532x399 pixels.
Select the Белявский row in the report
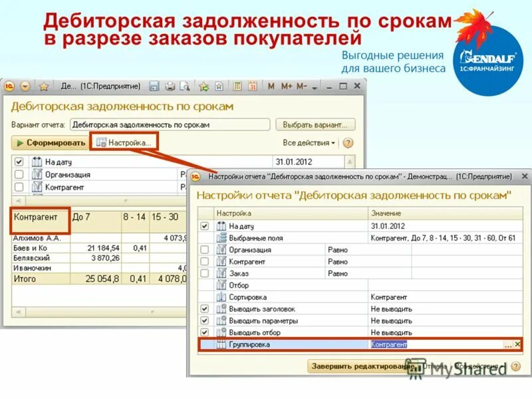coord(98,258)
